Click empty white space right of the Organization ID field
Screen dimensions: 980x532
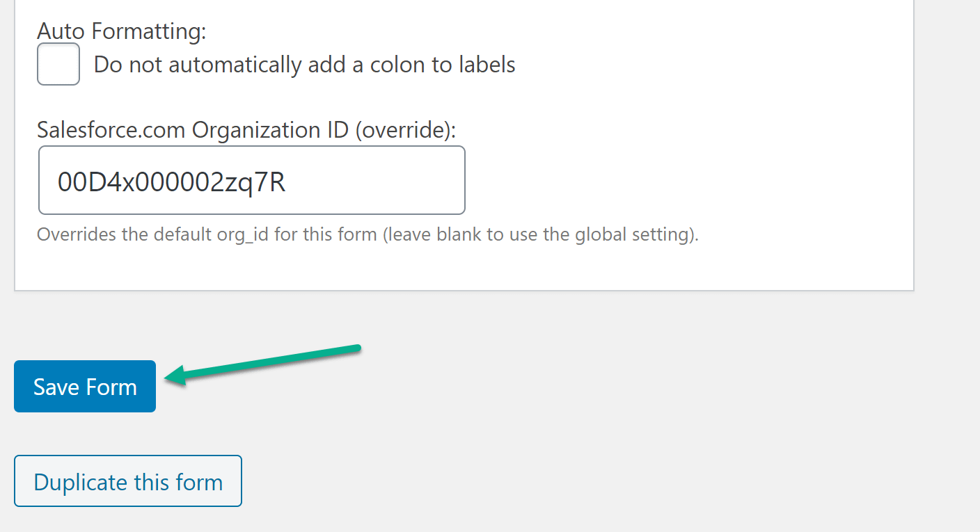tap(682, 181)
